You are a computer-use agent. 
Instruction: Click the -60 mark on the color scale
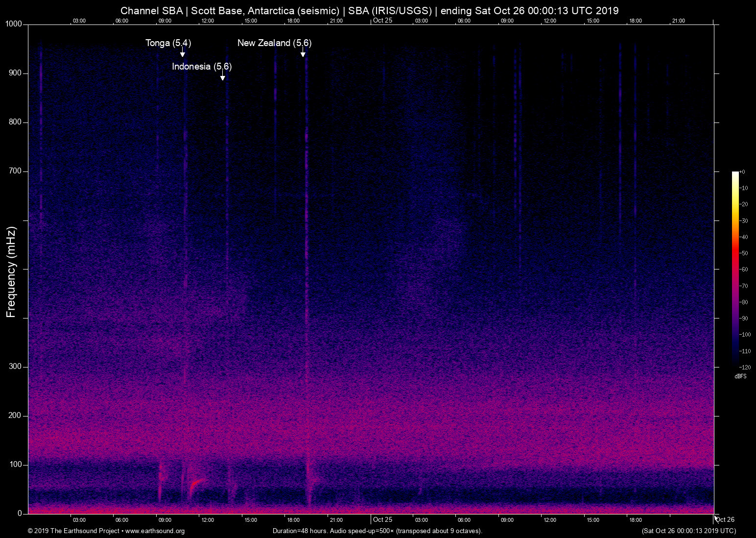tap(744, 269)
